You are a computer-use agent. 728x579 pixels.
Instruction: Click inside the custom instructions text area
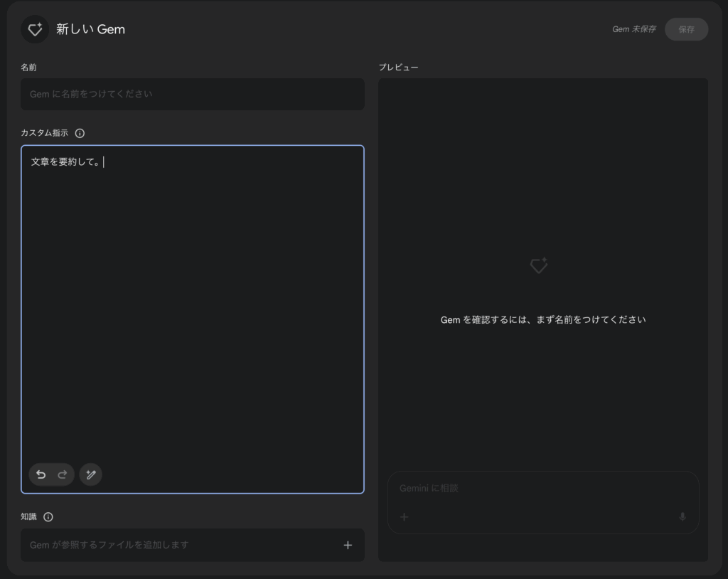coord(192,306)
